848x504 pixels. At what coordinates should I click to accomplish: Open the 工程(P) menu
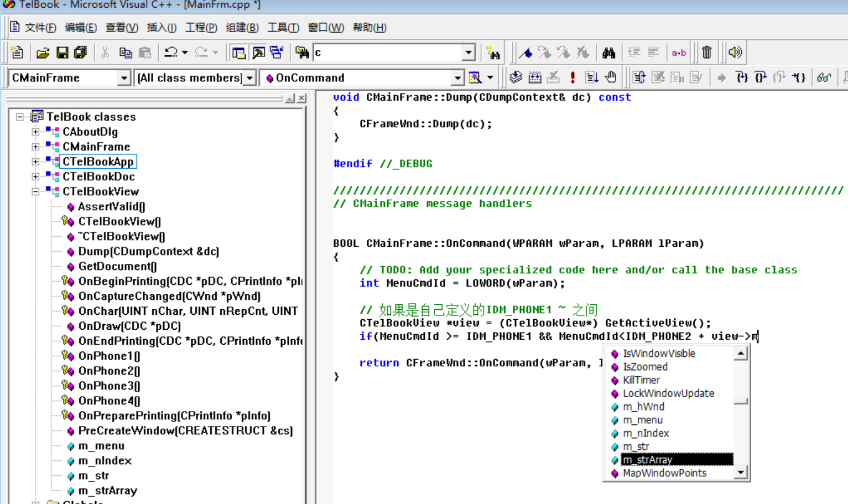(x=201, y=27)
